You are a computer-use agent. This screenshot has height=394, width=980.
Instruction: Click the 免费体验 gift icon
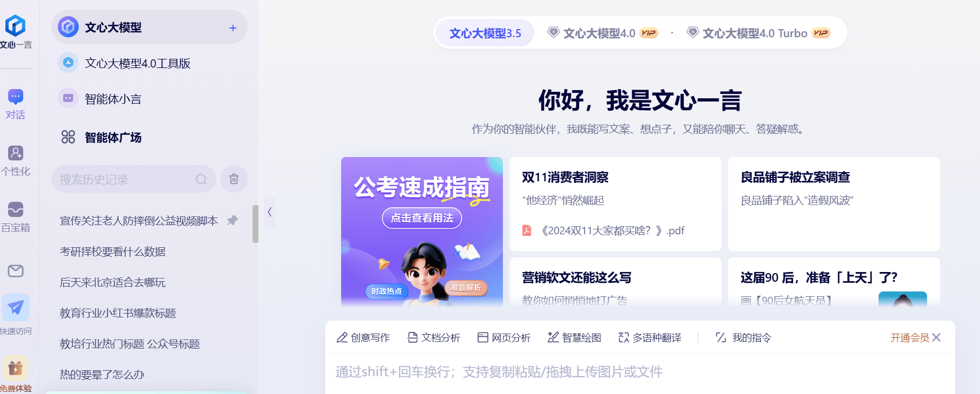(16, 369)
